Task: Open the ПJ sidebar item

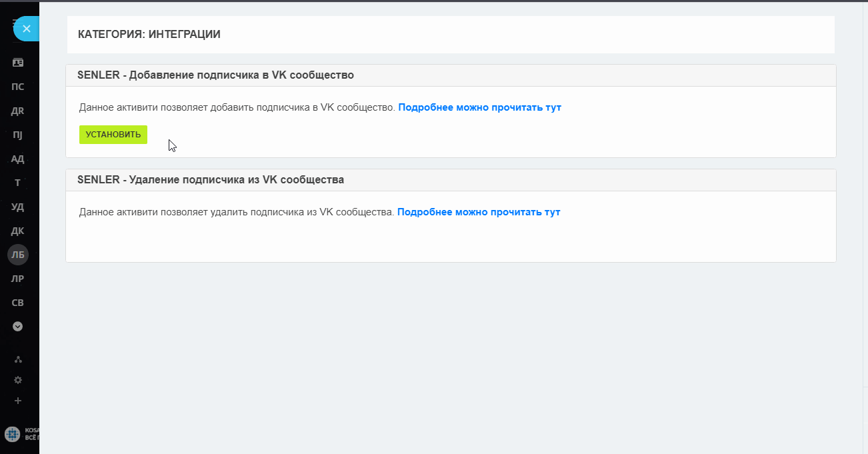Action: [x=18, y=135]
